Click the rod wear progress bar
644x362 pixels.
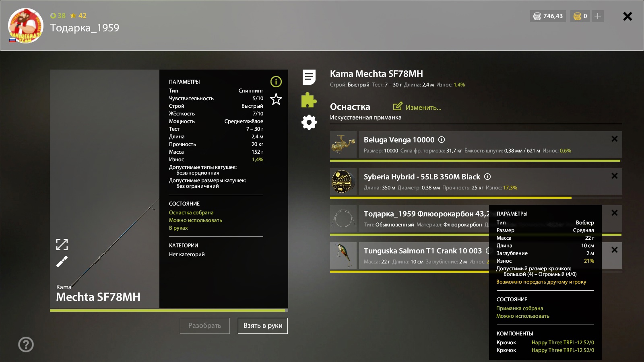click(x=169, y=311)
